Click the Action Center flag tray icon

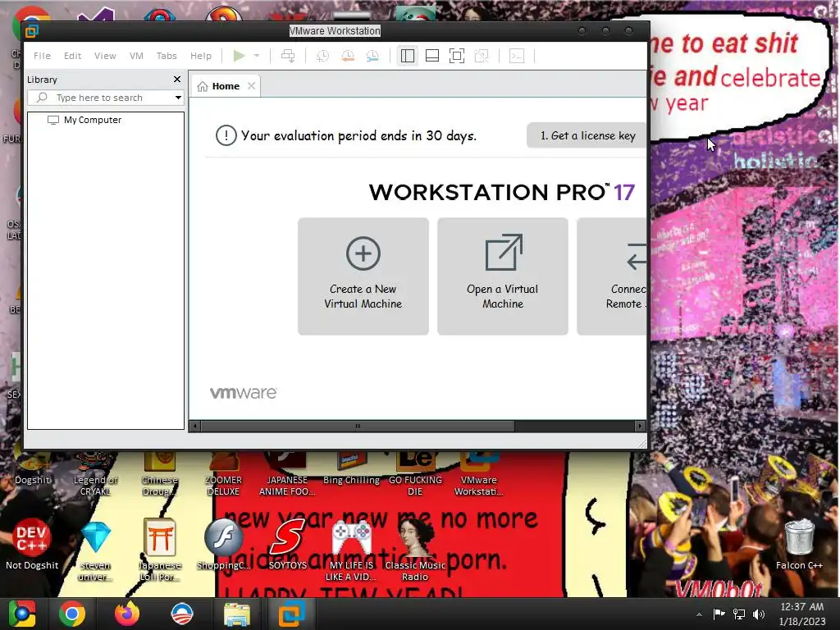(719, 614)
